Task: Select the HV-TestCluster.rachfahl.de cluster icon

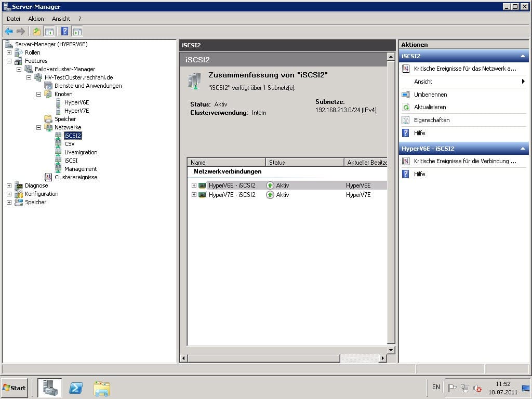Action: click(38, 78)
